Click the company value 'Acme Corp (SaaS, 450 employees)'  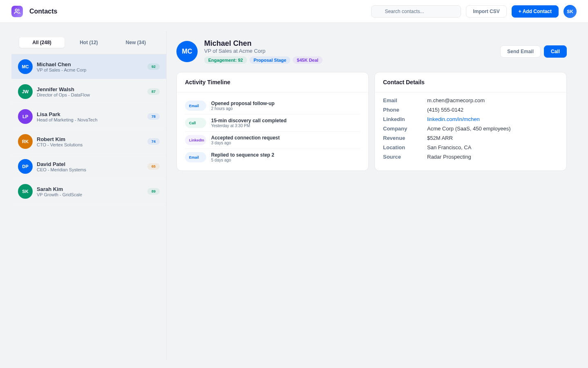click(x=469, y=129)
